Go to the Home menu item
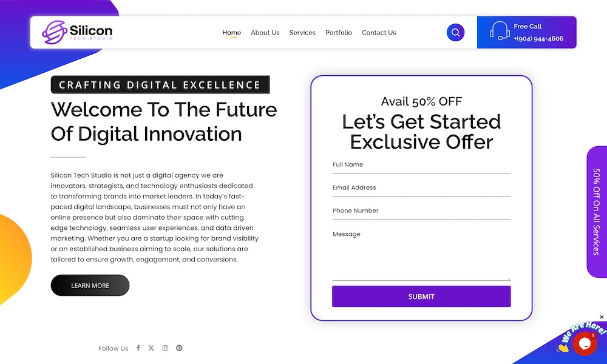This screenshot has width=607, height=364. click(231, 33)
